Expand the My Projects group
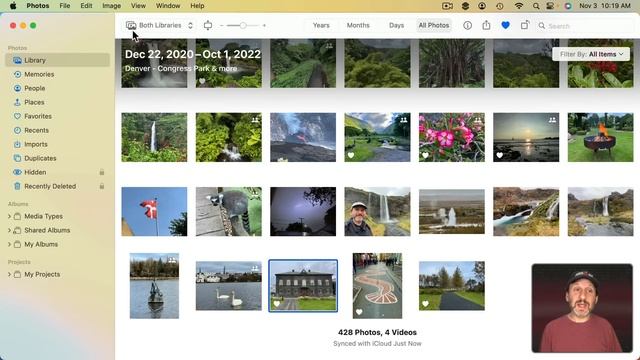 point(9,274)
